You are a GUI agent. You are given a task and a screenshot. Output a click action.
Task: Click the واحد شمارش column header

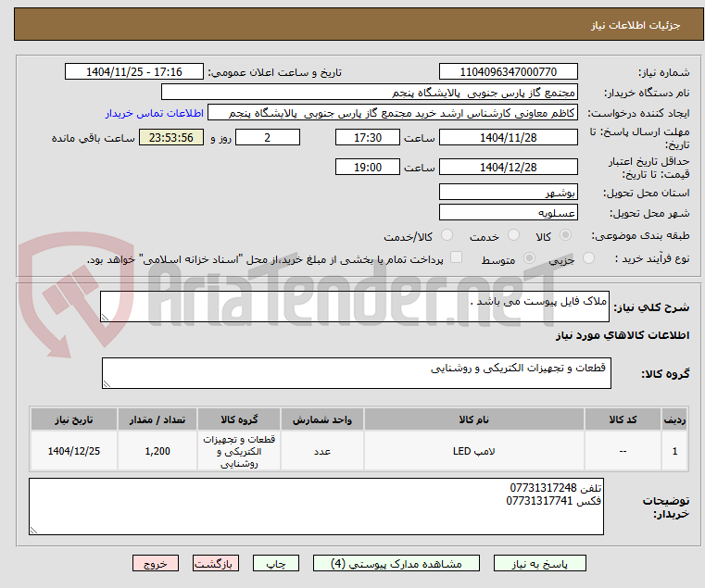pos(321,419)
